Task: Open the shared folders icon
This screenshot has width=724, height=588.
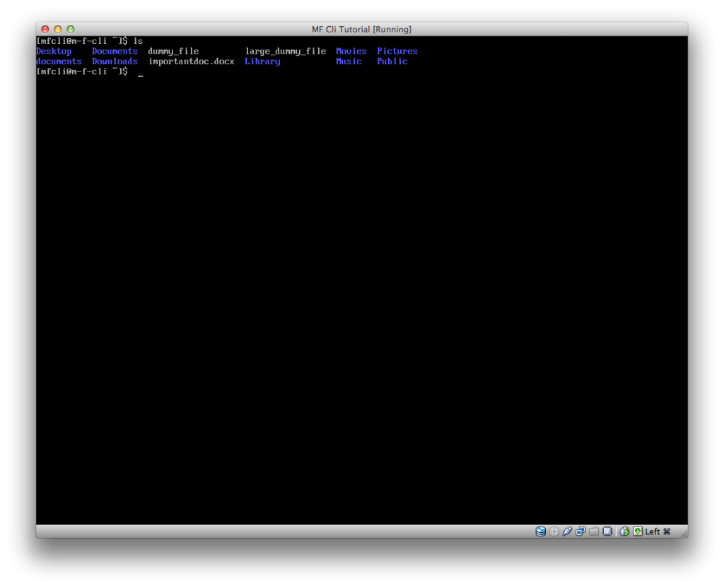Action: point(594,531)
